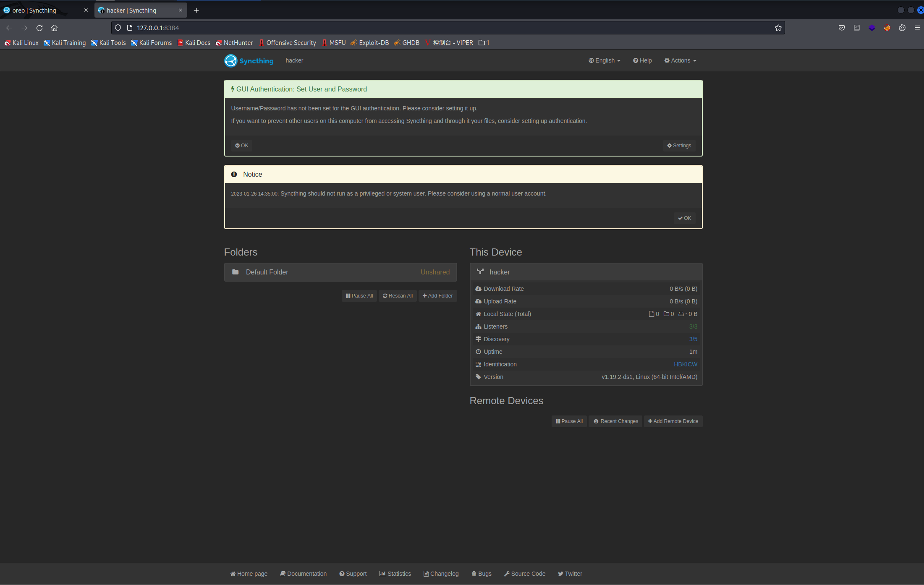Viewport: 924px width, 585px height.
Task: Add a new folder
Action: (x=437, y=296)
